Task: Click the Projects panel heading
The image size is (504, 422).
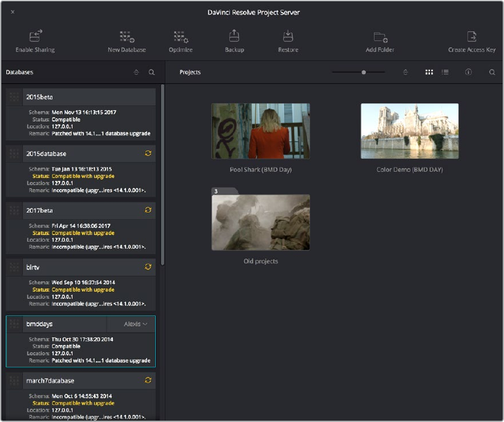Action: (190, 72)
